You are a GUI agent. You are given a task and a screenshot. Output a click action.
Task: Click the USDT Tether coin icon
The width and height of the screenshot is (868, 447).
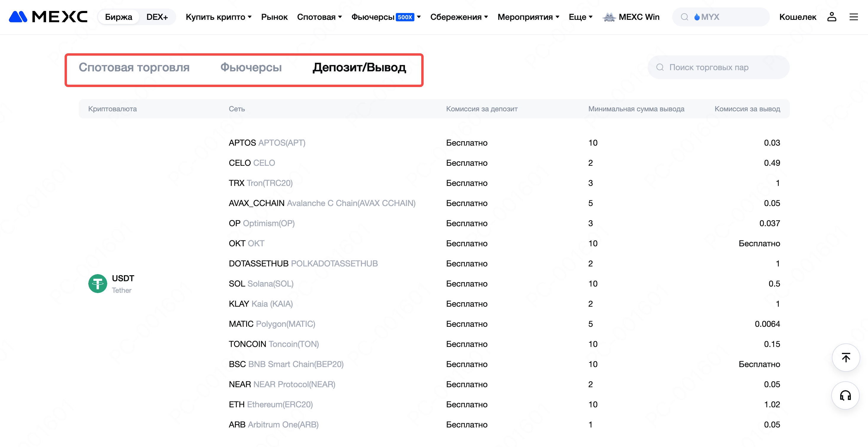click(98, 283)
